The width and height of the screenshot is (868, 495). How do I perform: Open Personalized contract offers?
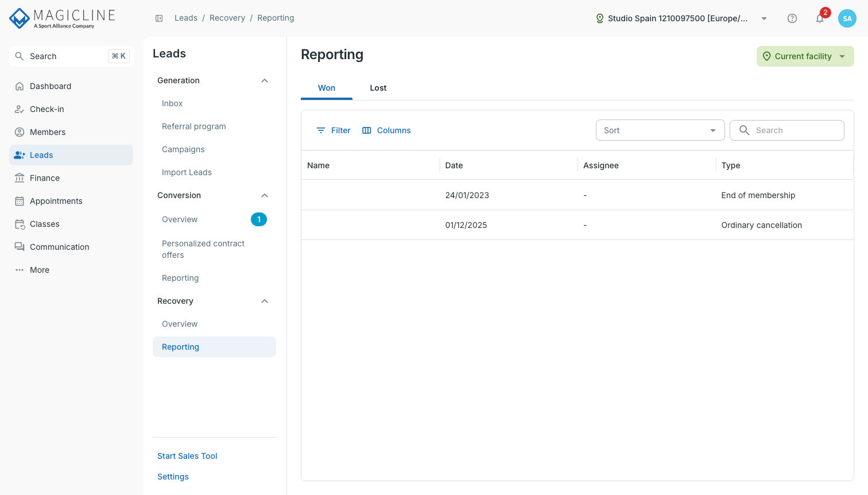point(203,249)
